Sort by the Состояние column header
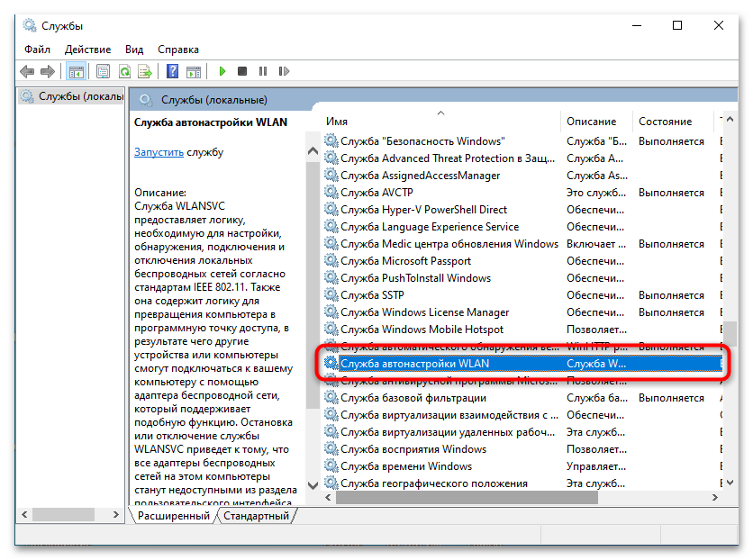Screen dimensions: 753x560 coord(673,122)
